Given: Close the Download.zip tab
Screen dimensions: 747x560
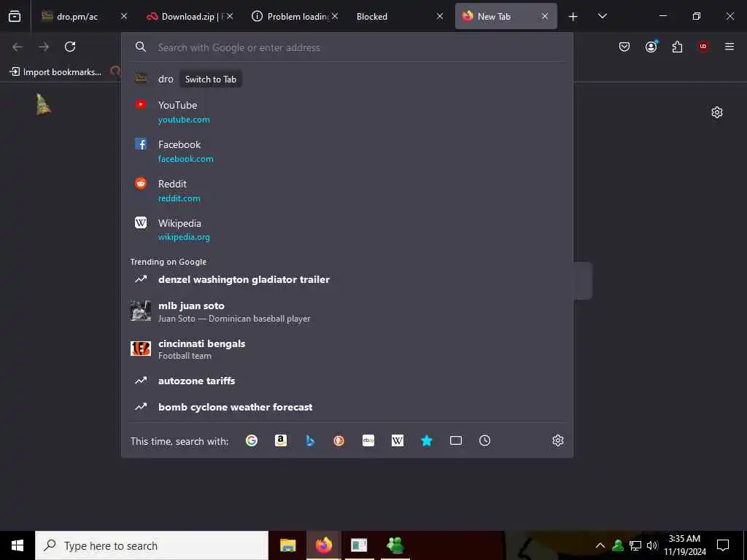Looking at the screenshot, I should click(x=230, y=16).
